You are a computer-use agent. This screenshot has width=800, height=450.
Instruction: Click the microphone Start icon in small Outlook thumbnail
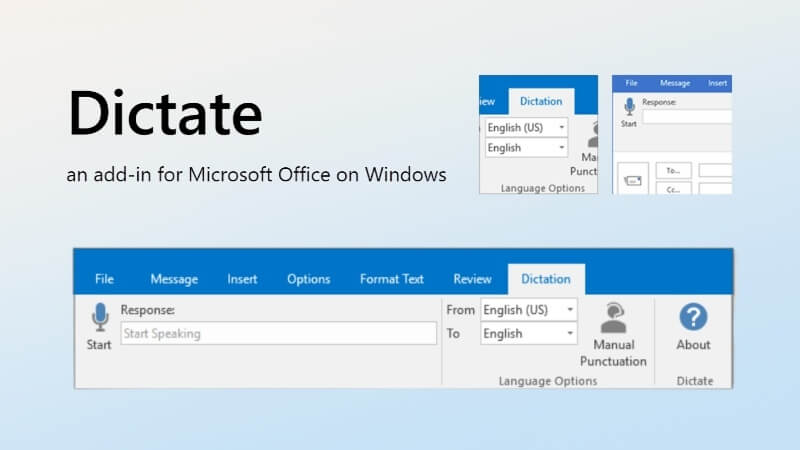[630, 107]
